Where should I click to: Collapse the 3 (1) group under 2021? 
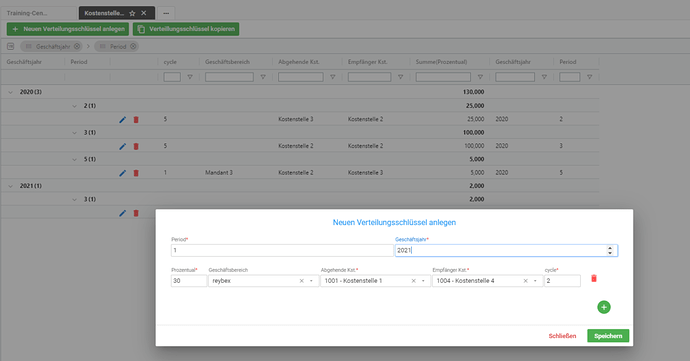pyautogui.click(x=74, y=199)
